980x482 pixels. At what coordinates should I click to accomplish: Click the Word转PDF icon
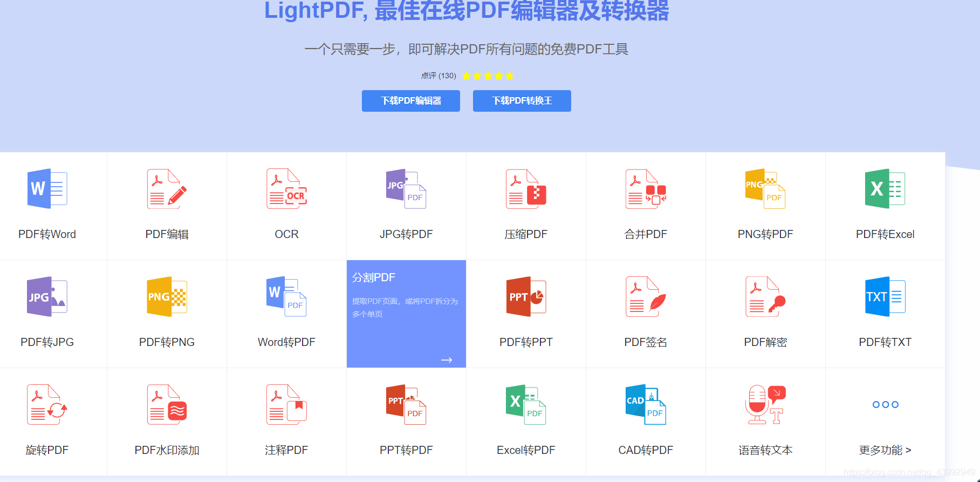(x=286, y=296)
